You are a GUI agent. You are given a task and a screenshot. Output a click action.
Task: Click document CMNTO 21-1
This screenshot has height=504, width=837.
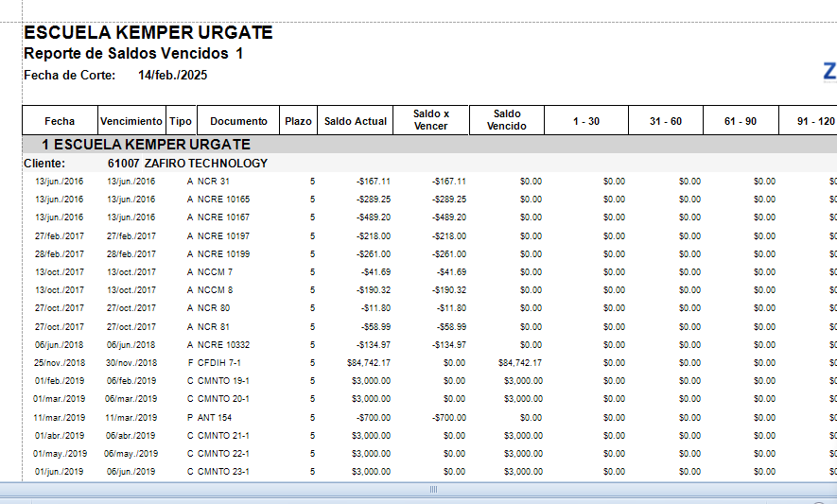223,436
